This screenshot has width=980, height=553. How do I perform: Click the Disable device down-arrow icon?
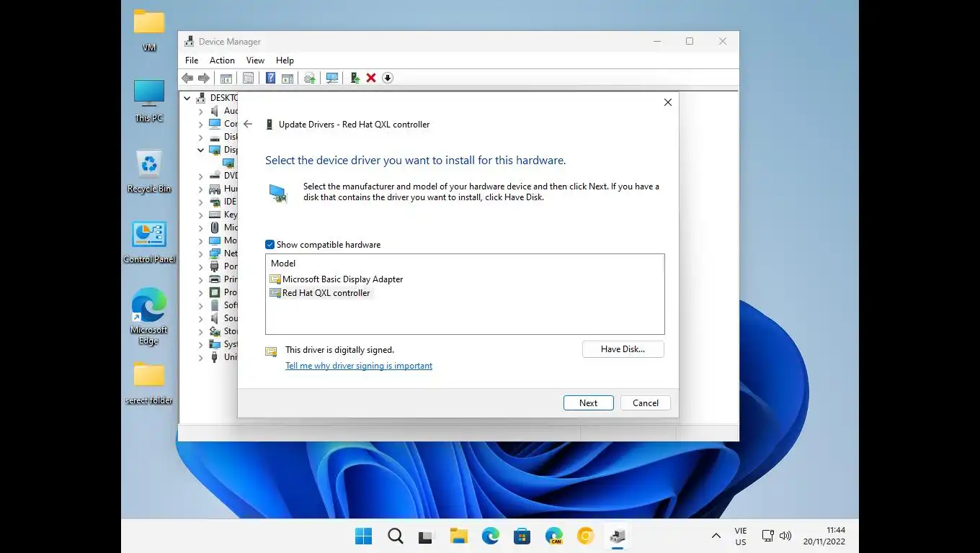[x=388, y=78]
